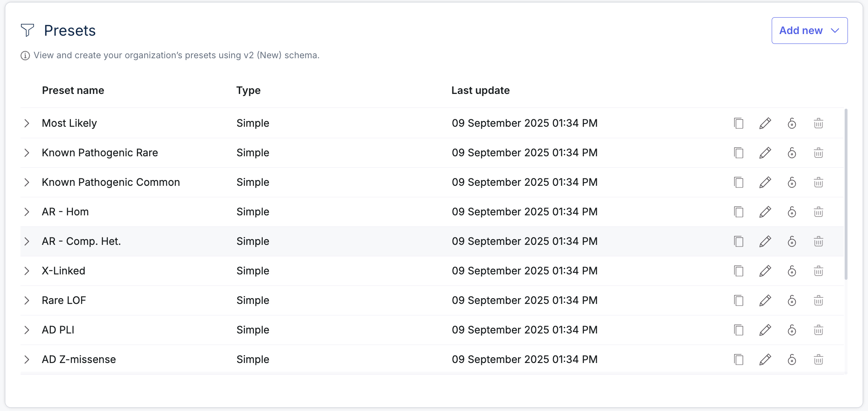Click the info icon beside schema description
The height and width of the screenshot is (411, 868).
25,55
